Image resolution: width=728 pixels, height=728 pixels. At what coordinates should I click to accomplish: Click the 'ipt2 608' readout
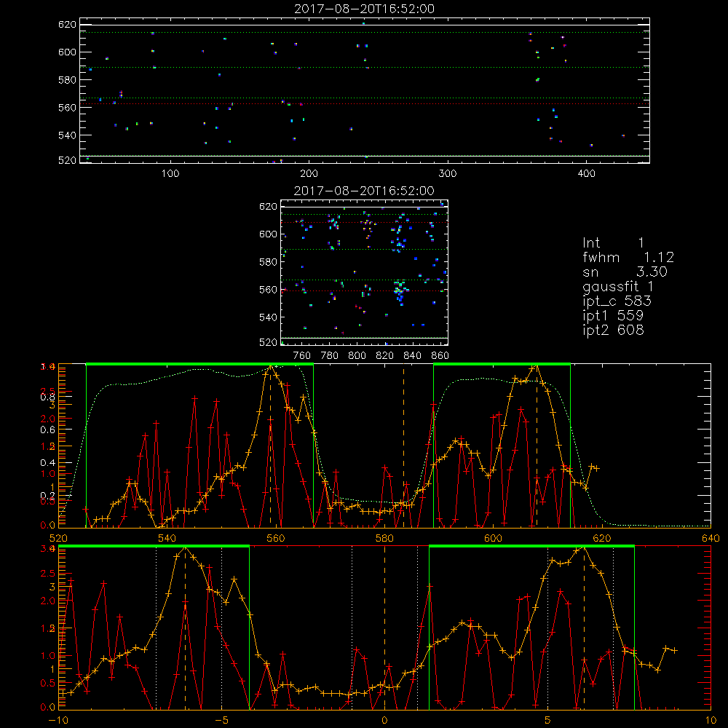(x=613, y=330)
